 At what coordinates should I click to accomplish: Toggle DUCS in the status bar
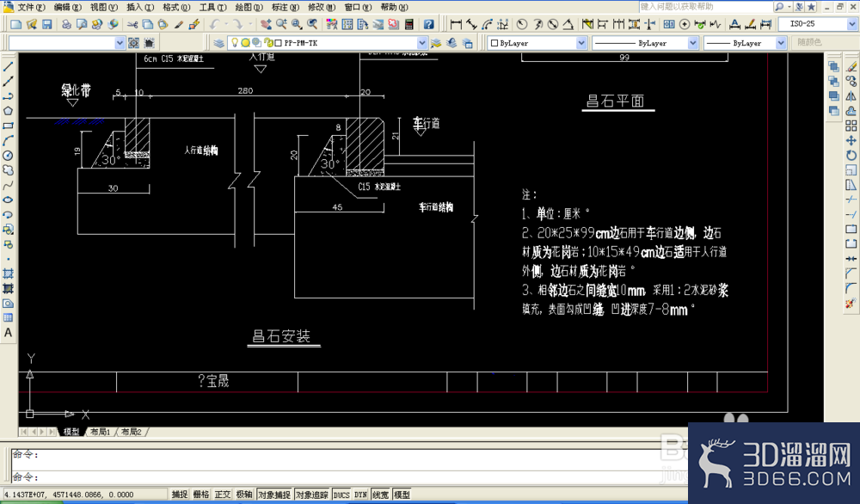341,495
